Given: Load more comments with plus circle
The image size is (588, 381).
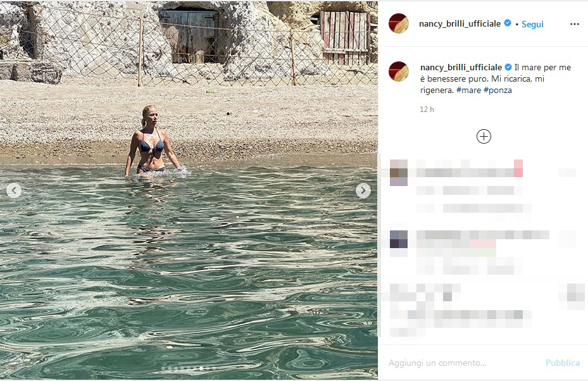Looking at the screenshot, I should click(484, 137).
